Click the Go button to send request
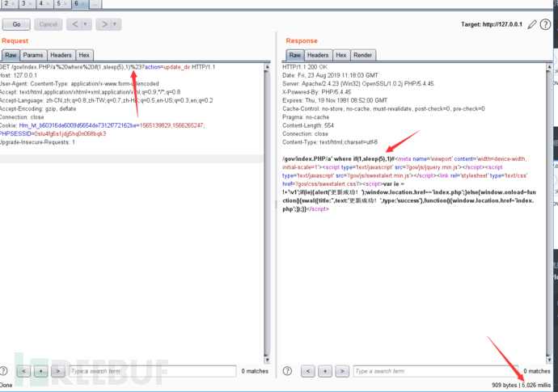Viewport: 558px width, 392px height. pos(16,24)
